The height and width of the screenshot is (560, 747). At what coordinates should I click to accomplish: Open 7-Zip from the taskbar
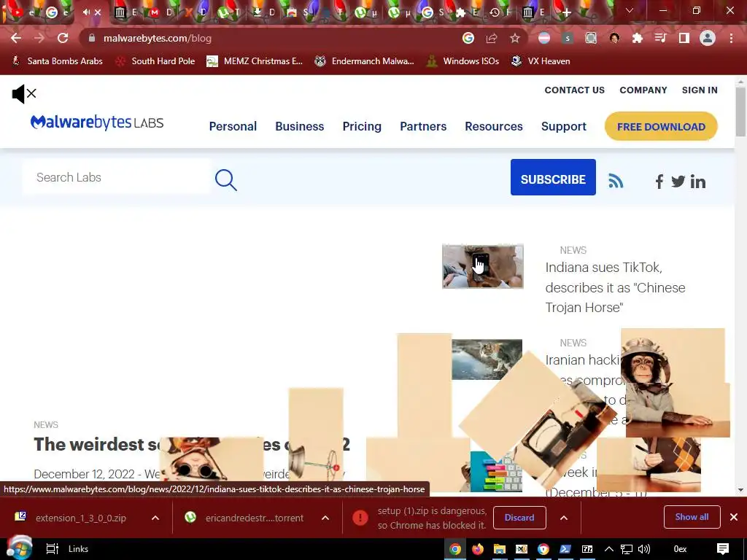[x=587, y=549]
